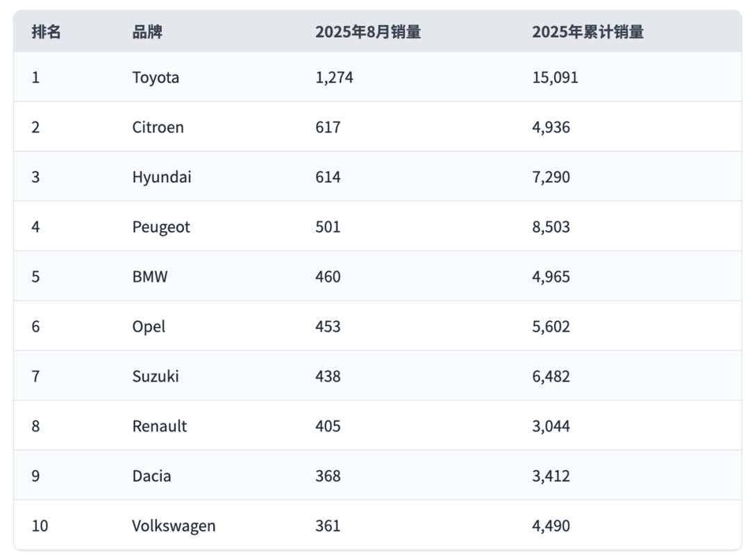The image size is (750, 560).
Task: Click the Hyundai brand name
Action: click(x=162, y=177)
